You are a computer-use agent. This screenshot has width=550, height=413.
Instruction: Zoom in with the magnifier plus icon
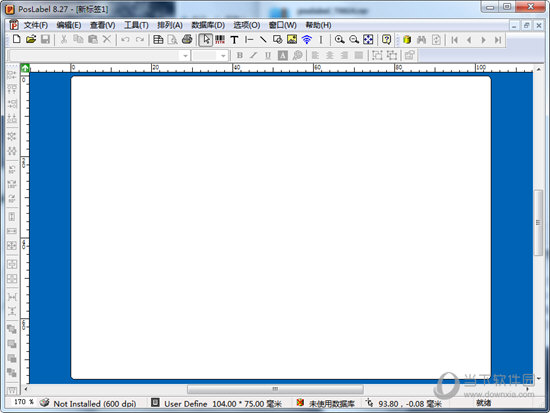point(339,39)
